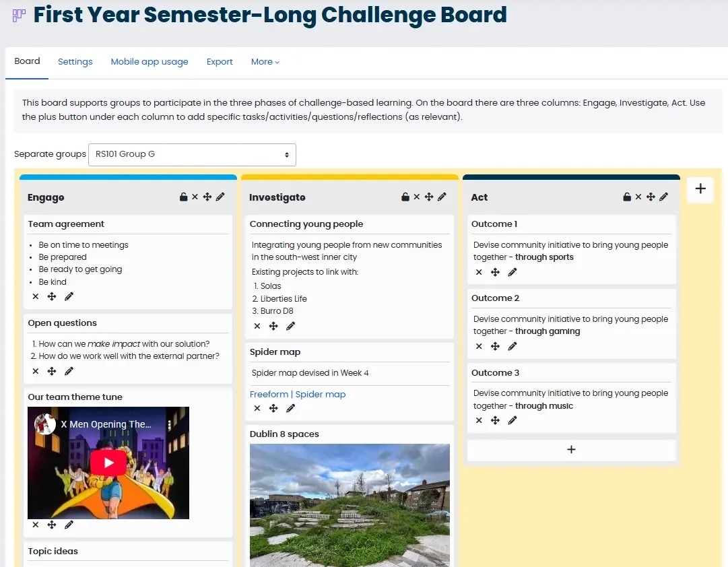
Task: Toggle the lock on the Engage column
Action: [x=183, y=197]
